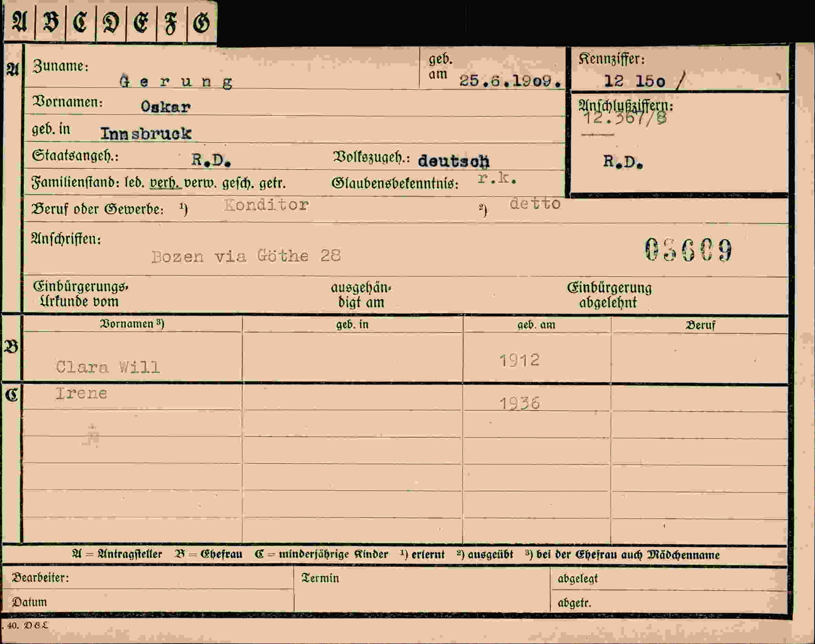This screenshot has width=815, height=644.
Task: Click the section marker letter B
Action: pyautogui.click(x=11, y=346)
